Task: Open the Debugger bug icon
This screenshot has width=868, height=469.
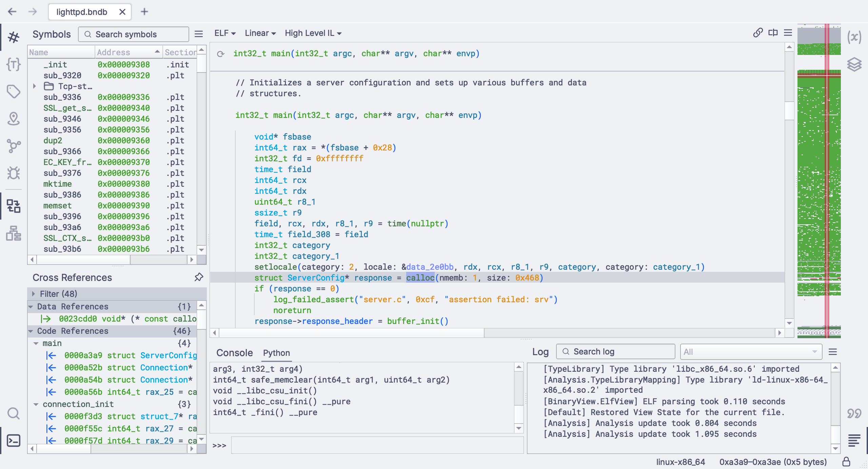Action: [x=14, y=173]
